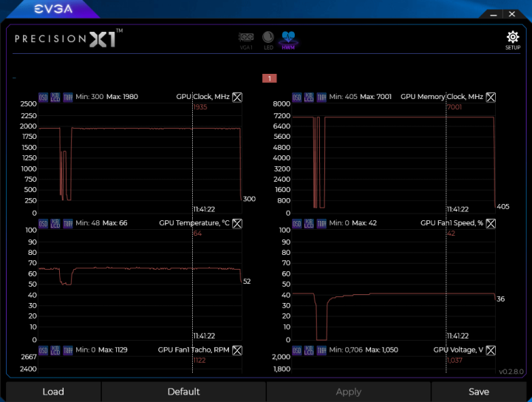This screenshot has width=532, height=402.
Task: Open the VGA1 graphics card tab
Action: [x=246, y=41]
